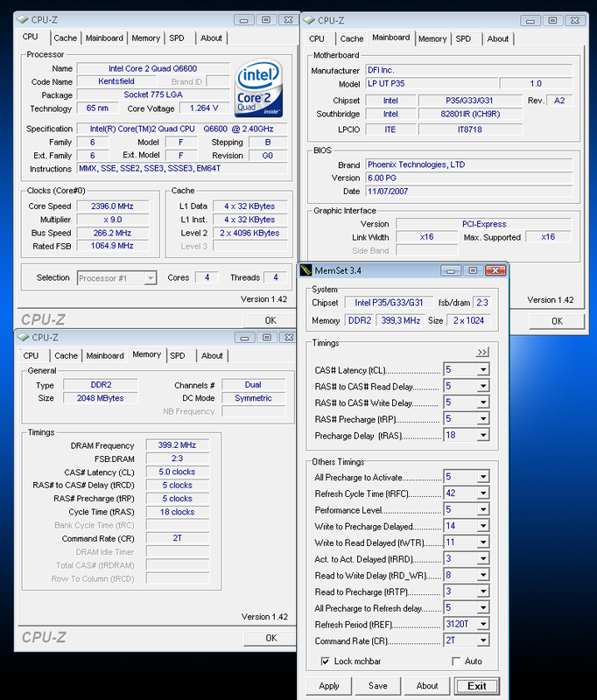597x700 pixels.
Task: Open the Read to Write Delay dropdown
Action: pyautogui.click(x=483, y=576)
